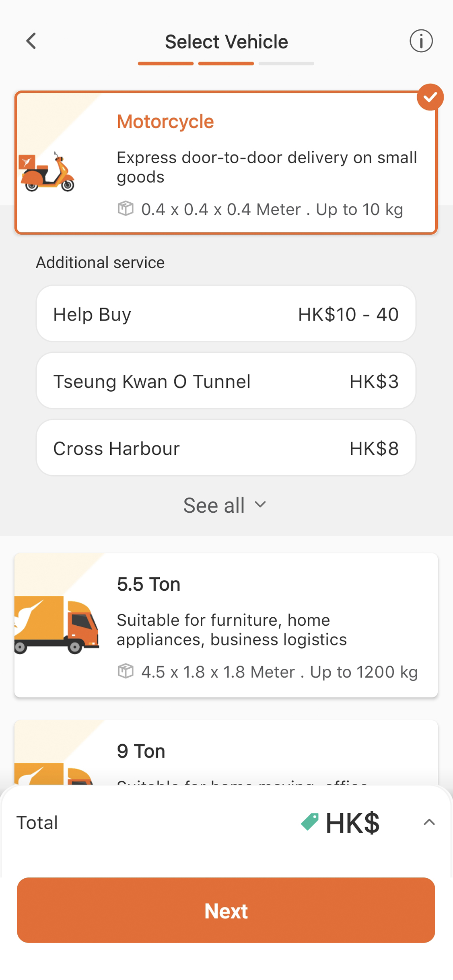Screen dimensions: 453x980
Task: Expand the total price chevron
Action: click(429, 822)
